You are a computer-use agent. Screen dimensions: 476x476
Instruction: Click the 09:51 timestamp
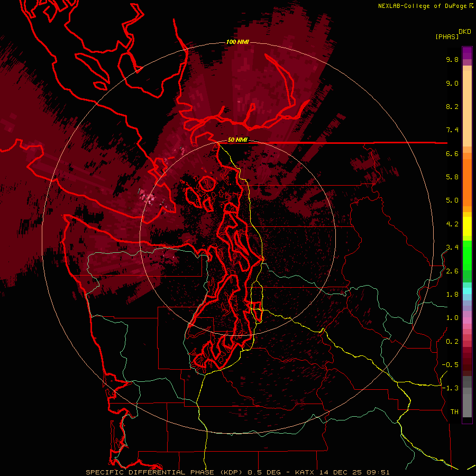(x=378, y=472)
